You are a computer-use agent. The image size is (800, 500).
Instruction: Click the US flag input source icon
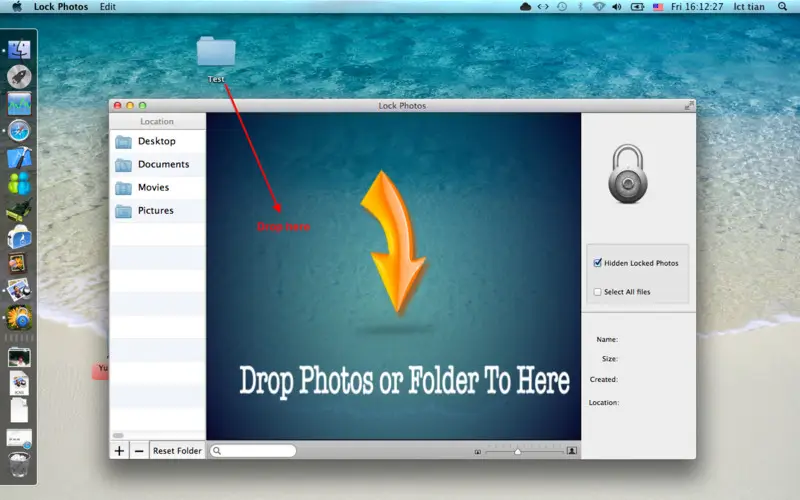pyautogui.click(x=658, y=7)
